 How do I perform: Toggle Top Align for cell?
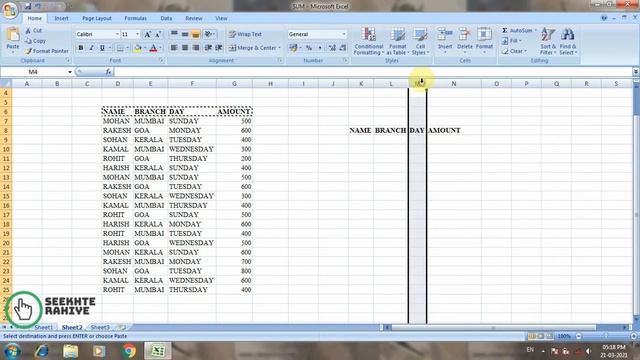[174, 34]
